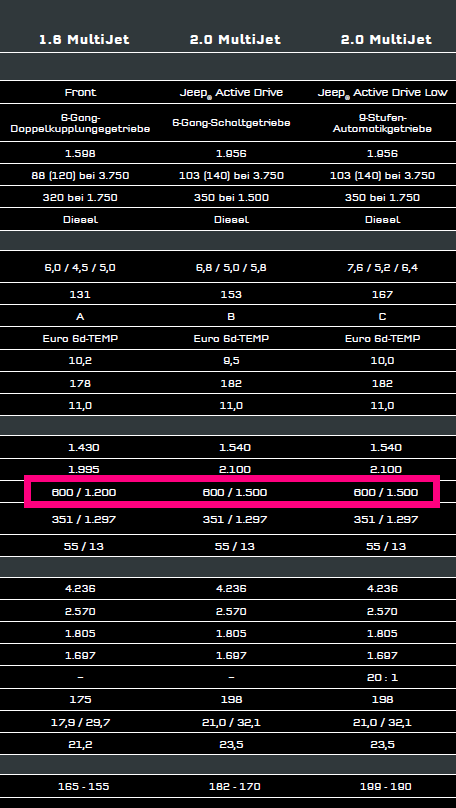Select the CO2 value 153

pyautogui.click(x=231, y=294)
